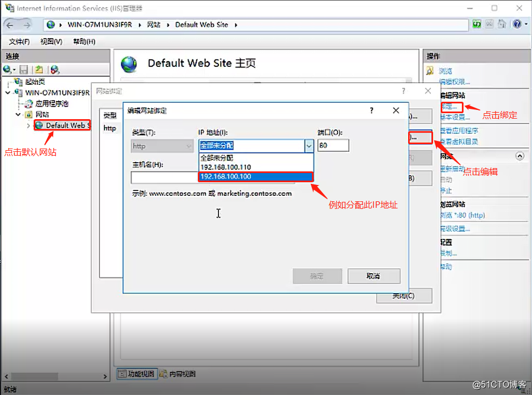Click the browse *:80 (http) link
This screenshot has height=395, width=532.
[463, 215]
